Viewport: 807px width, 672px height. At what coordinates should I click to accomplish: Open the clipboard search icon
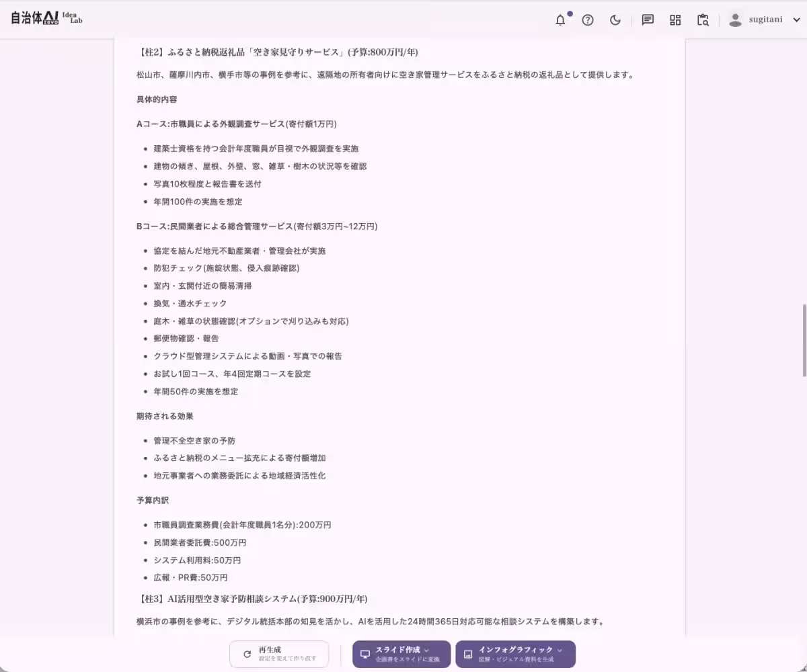point(703,20)
